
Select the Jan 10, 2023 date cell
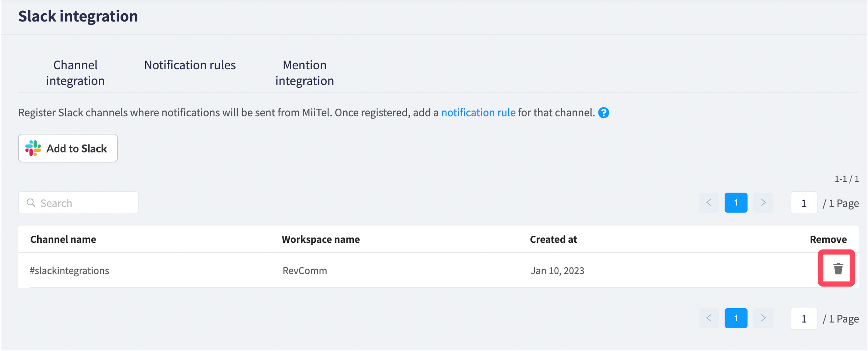557,270
